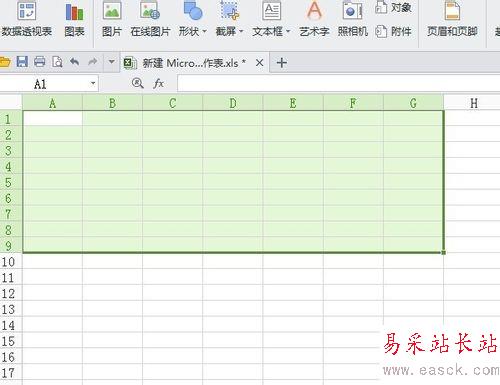This screenshot has height=385, width=500.
Task: Open the Name Box dropdown arrow
Action: tap(93, 83)
